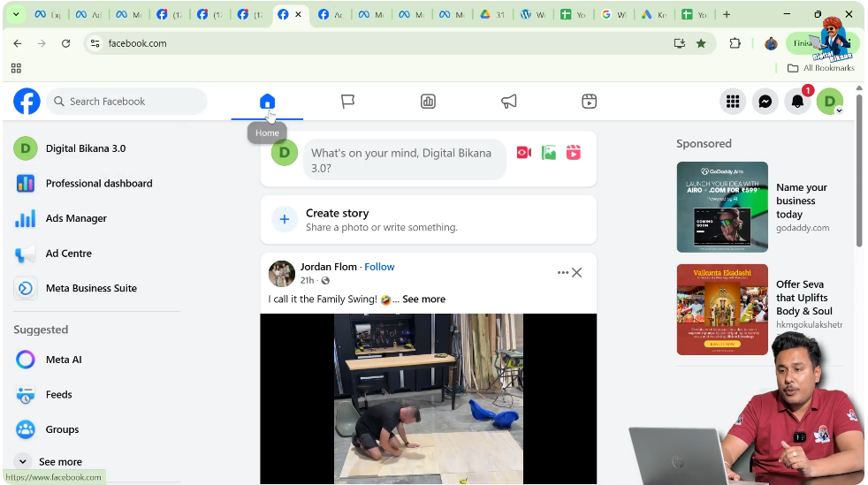Image resolution: width=868 pixels, height=485 pixels.
Task: Click the page vertical scrollbar
Action: tap(859, 171)
